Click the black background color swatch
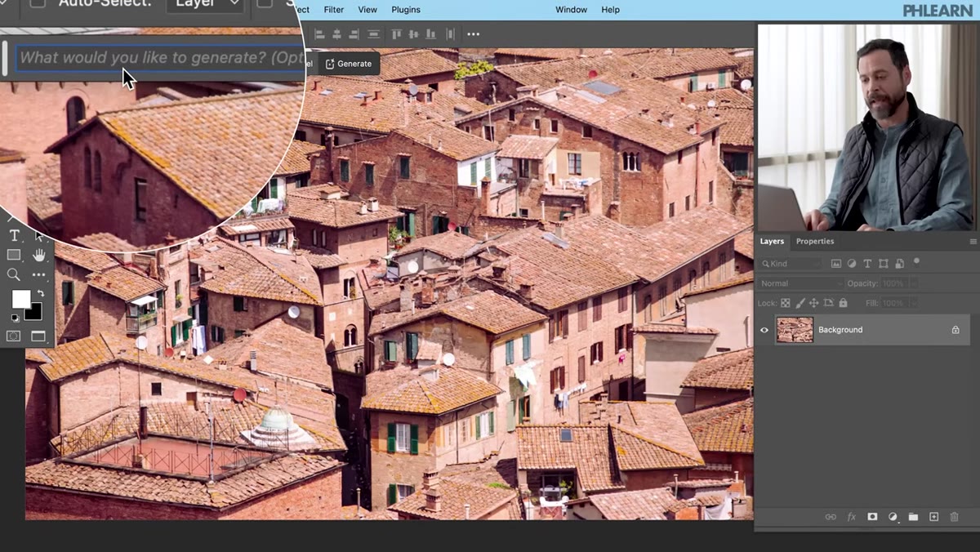Viewport: 980px width, 552px height. pos(34,312)
